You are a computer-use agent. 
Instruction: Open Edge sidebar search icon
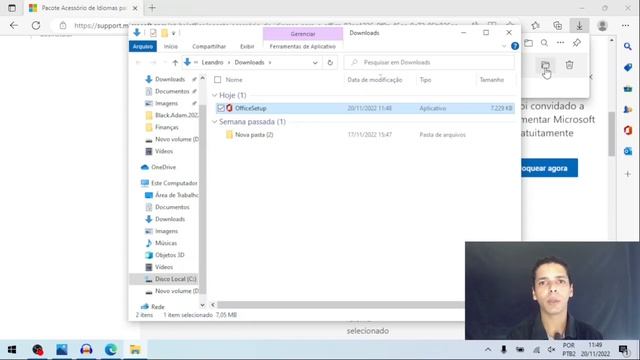[x=628, y=47]
